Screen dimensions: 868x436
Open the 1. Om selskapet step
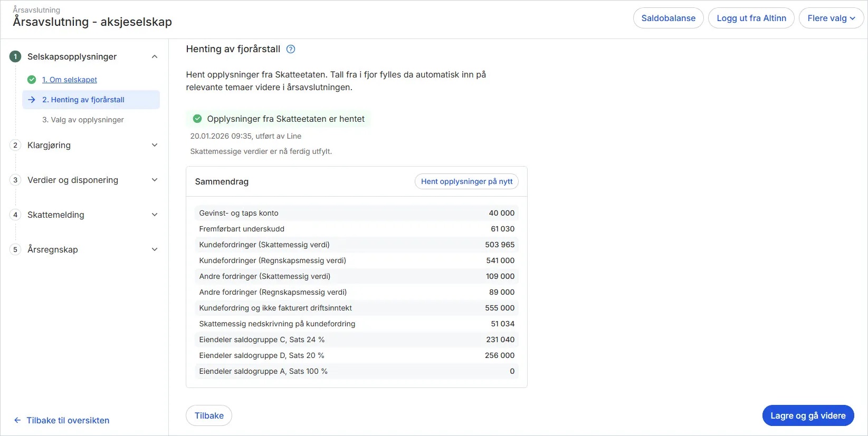[x=70, y=80]
